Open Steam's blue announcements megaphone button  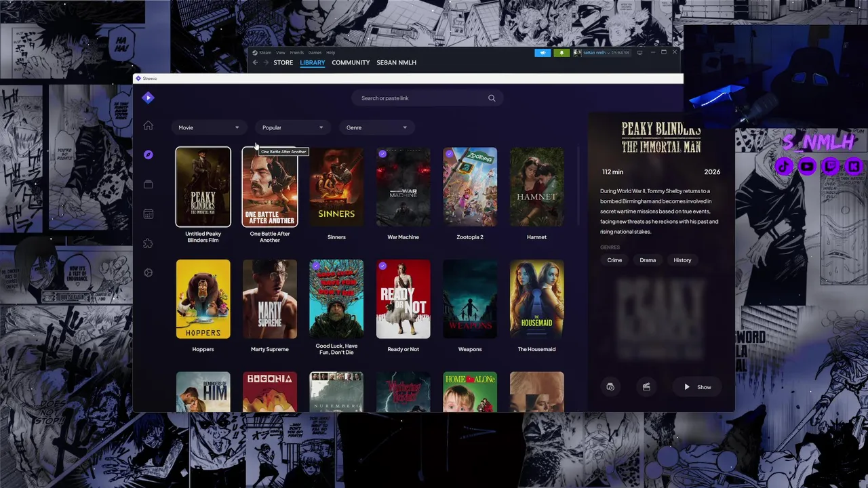click(x=542, y=52)
